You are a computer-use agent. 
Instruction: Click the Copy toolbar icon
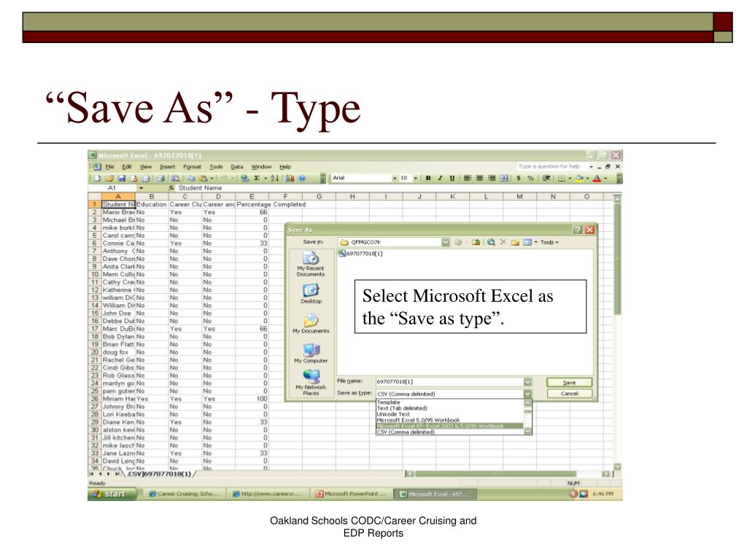[x=191, y=178]
